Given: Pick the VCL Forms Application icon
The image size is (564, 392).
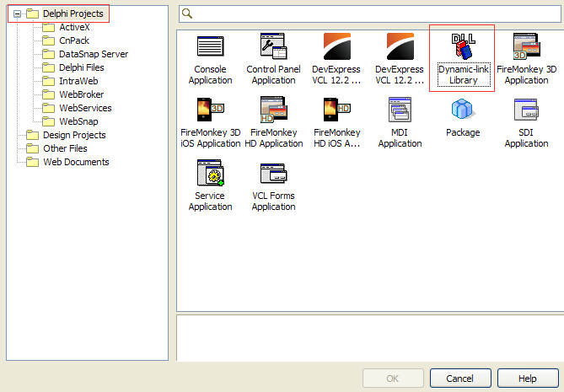Looking at the screenshot, I should click(273, 173).
